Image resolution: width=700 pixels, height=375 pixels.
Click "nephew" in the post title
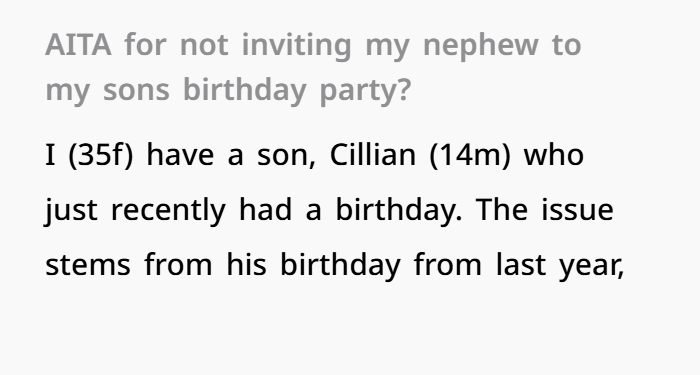coord(480,47)
